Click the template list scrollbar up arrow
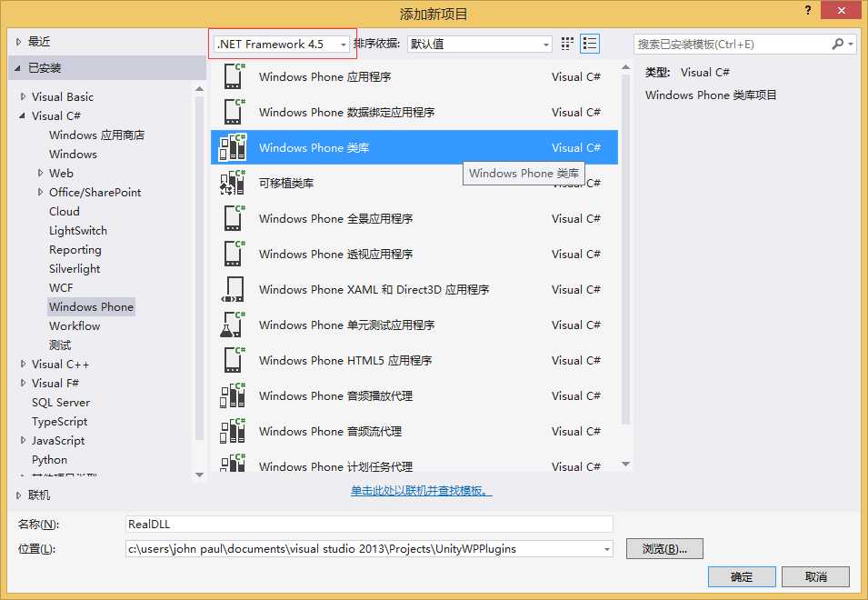This screenshot has height=600, width=868. pos(626,67)
